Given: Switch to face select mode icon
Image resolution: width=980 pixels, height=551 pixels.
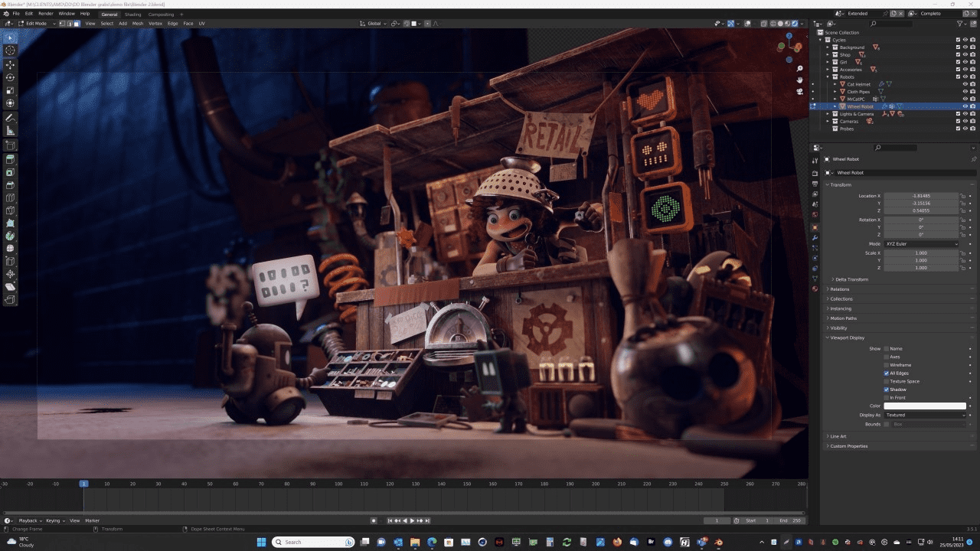Looking at the screenshot, I should pos(77,23).
